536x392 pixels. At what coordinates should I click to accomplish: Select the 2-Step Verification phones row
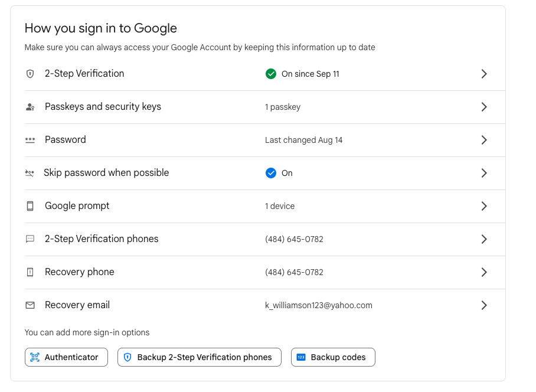pyautogui.click(x=102, y=239)
